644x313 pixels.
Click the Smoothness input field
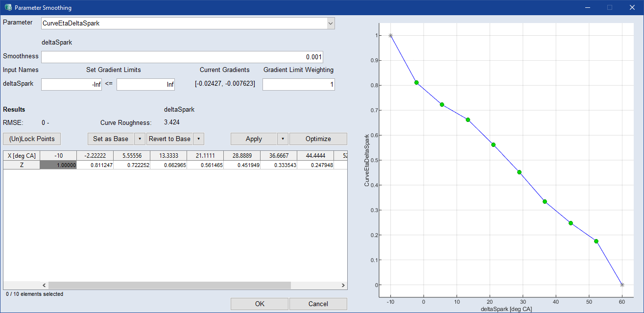(x=182, y=57)
